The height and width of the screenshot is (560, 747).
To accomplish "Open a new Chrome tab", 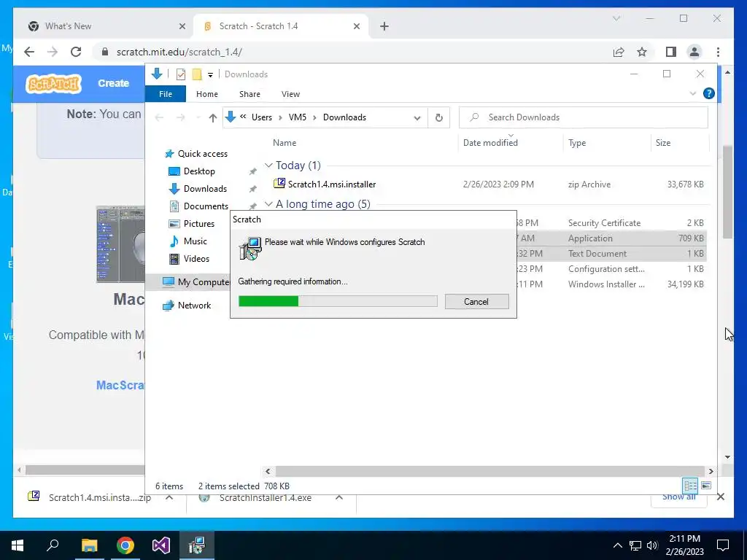I will [x=384, y=26].
